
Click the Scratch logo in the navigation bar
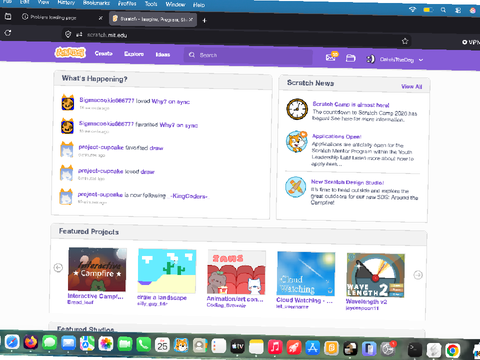[x=70, y=52]
